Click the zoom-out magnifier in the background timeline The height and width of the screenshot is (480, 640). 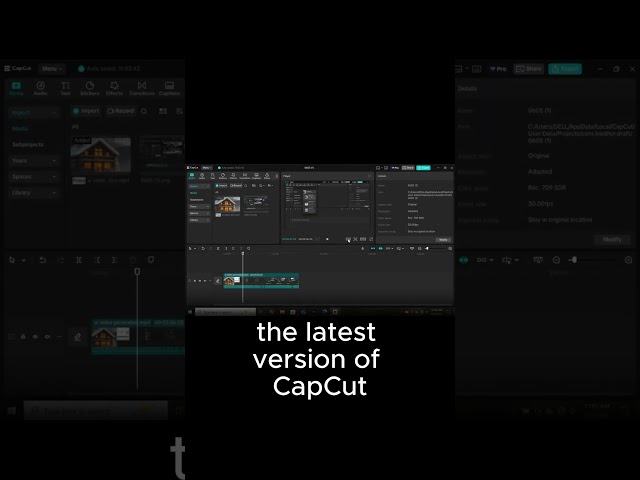(556, 260)
